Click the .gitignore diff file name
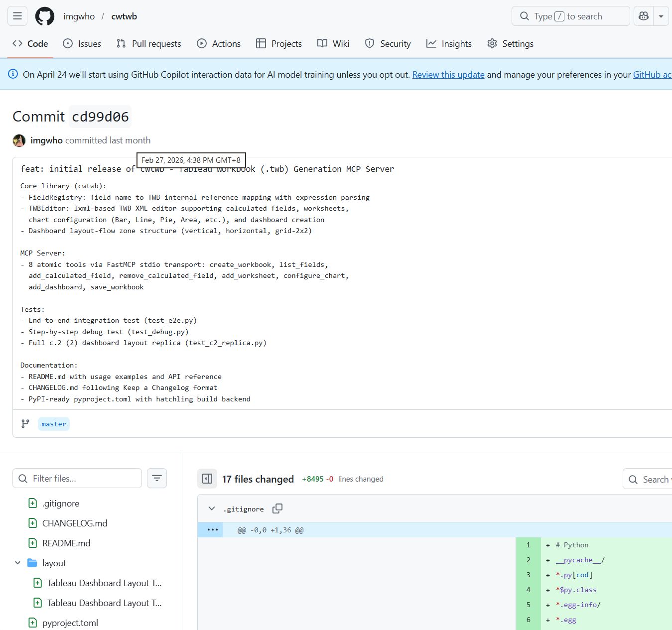 pyautogui.click(x=244, y=509)
